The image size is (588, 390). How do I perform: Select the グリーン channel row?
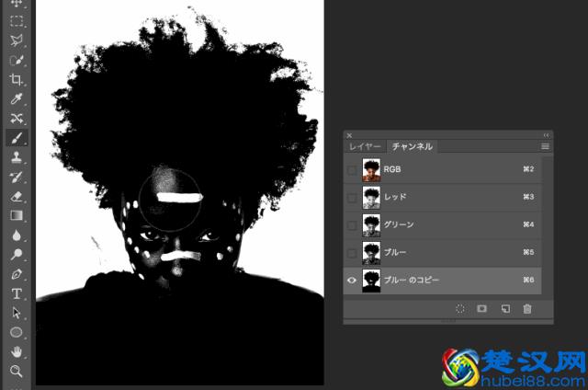[443, 225]
